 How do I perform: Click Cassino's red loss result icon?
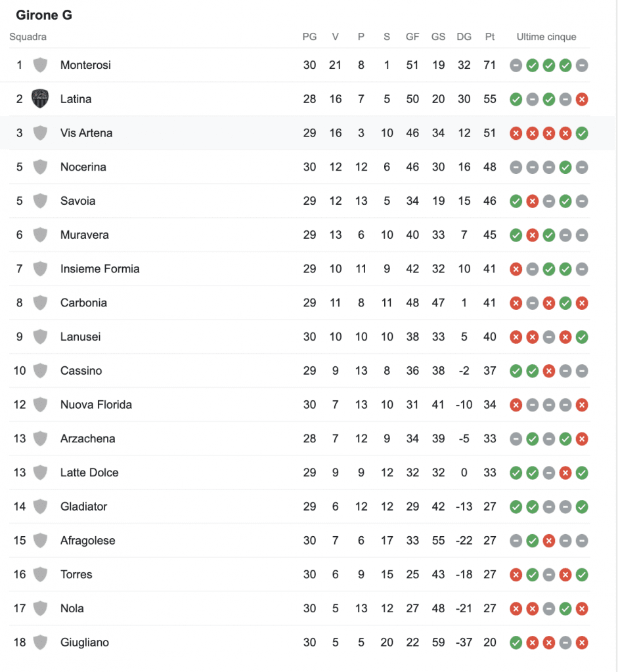click(548, 371)
